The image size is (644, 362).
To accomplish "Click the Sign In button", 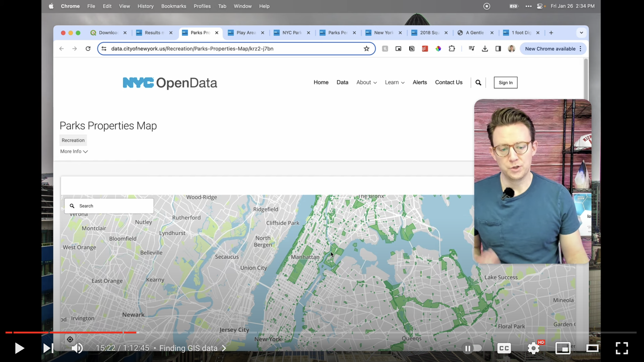I will [505, 83].
